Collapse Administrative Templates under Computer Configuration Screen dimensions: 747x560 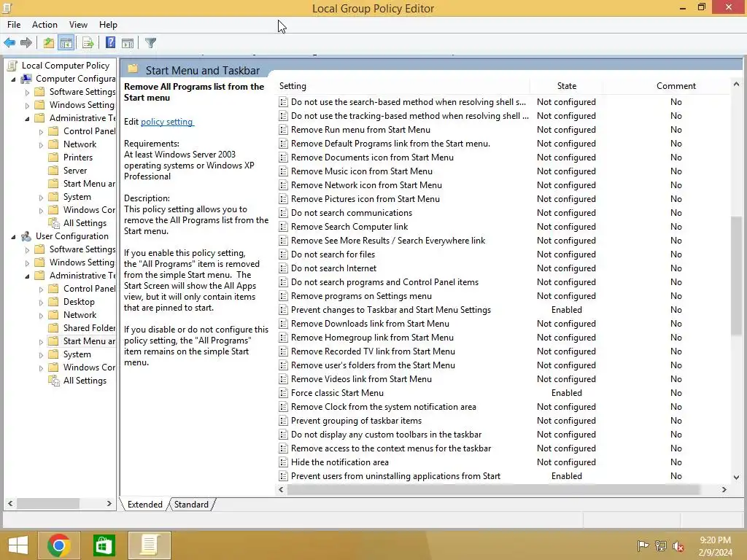point(27,119)
